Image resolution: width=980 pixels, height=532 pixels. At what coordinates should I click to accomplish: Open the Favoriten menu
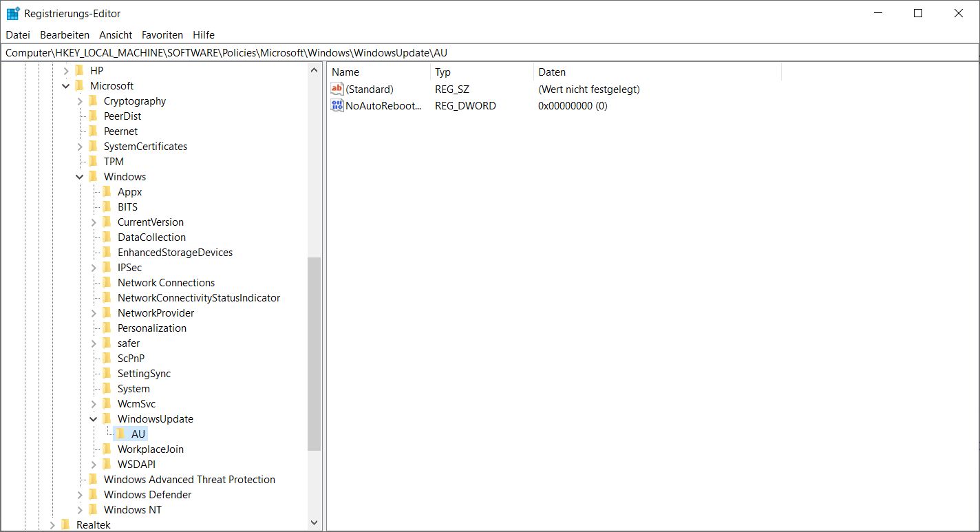(162, 34)
